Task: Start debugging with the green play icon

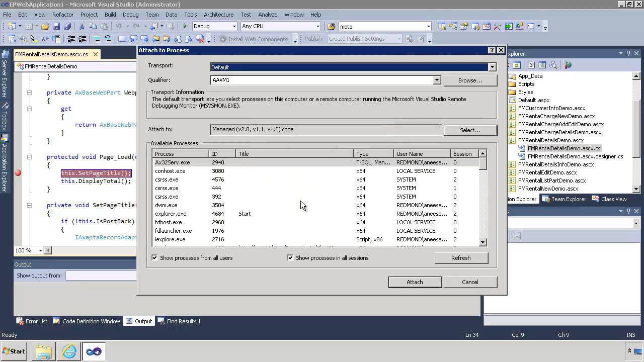Action: [185, 26]
